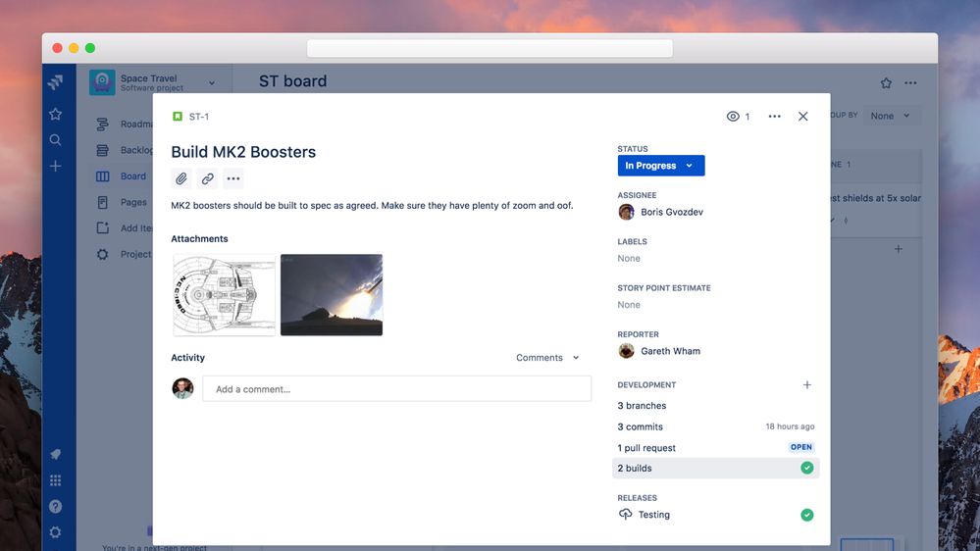
Task: Click the OPEN pull request badge
Action: coord(801,447)
